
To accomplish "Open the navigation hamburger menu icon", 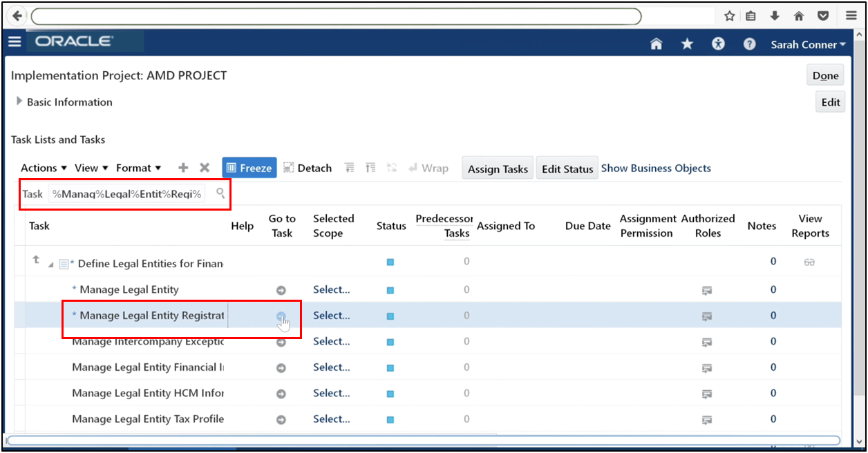I will (x=15, y=41).
